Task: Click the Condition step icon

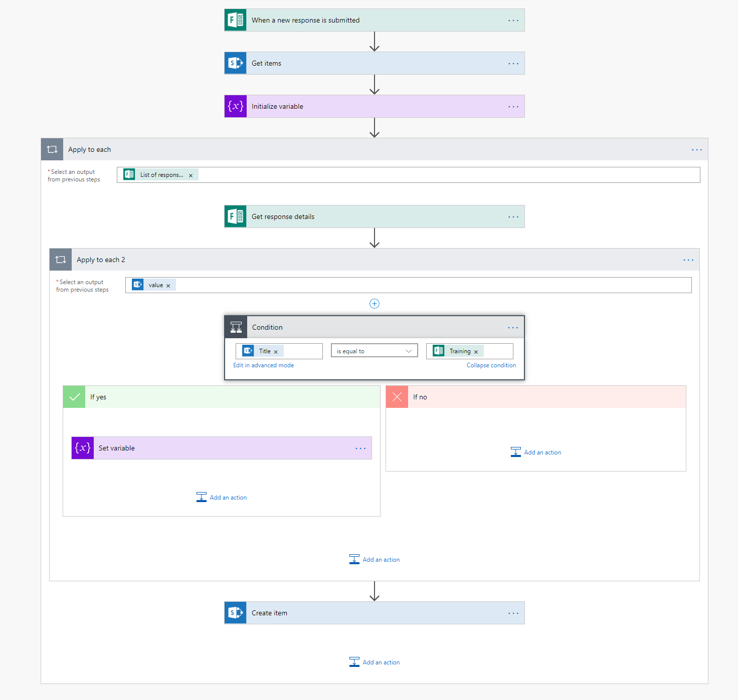Action: click(236, 327)
